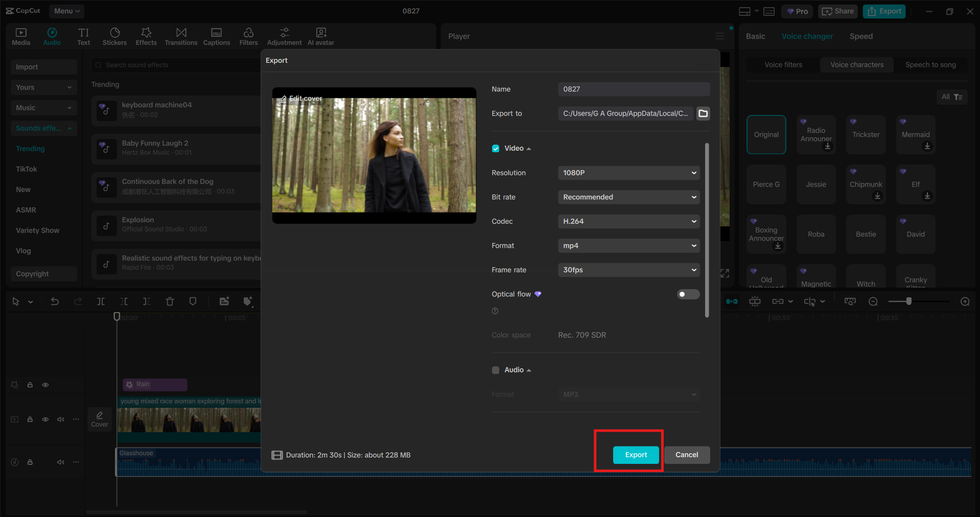Open the Captions panel

point(217,37)
